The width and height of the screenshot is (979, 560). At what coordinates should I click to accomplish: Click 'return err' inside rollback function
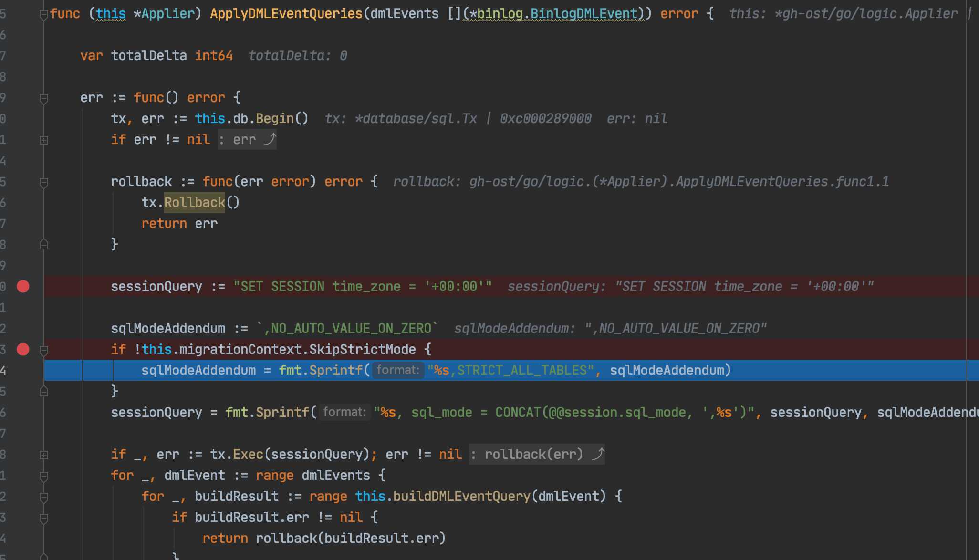point(179,223)
